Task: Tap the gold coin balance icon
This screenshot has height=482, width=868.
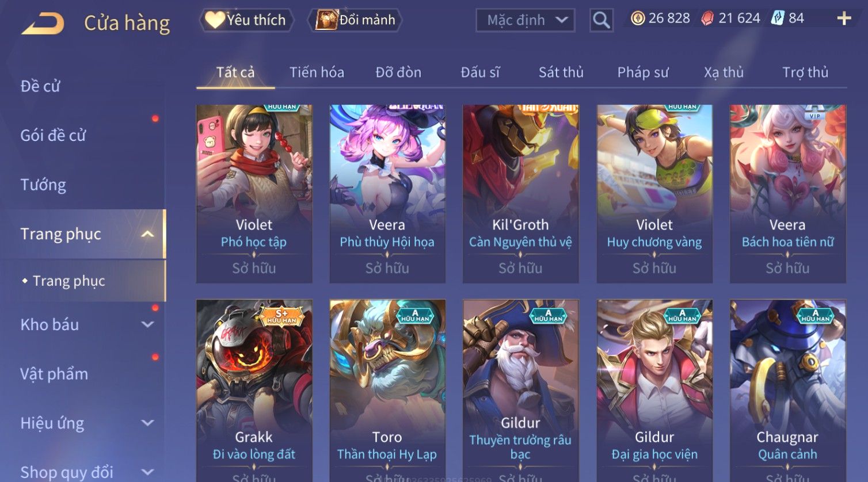Action: tap(638, 18)
